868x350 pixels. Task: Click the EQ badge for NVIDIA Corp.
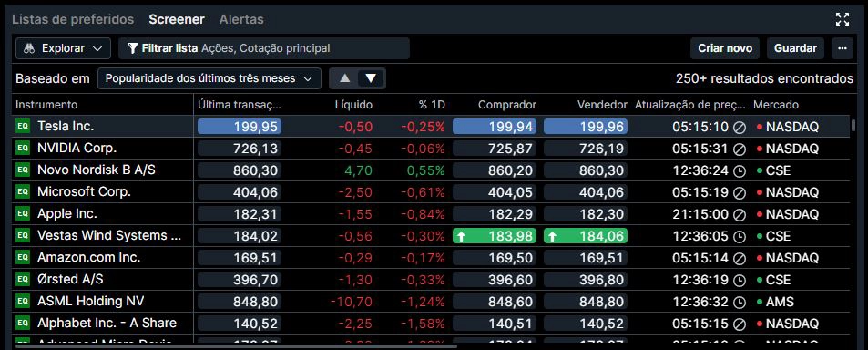[x=22, y=149]
